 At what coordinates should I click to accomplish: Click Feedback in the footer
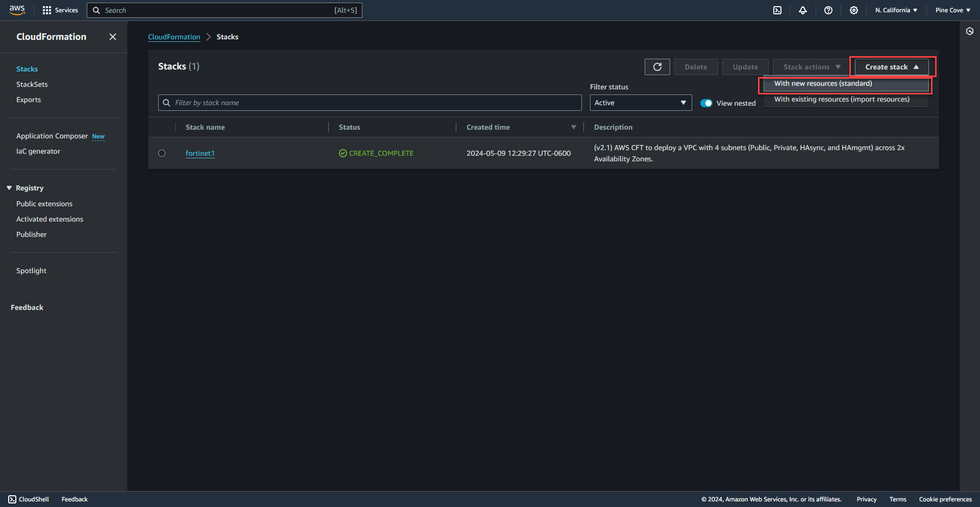[75, 499]
